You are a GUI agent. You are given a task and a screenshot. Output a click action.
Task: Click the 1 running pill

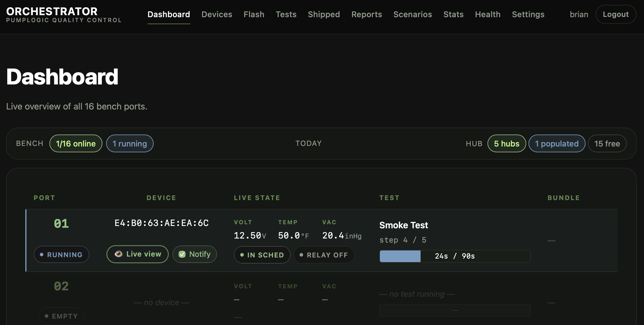pyautogui.click(x=130, y=144)
